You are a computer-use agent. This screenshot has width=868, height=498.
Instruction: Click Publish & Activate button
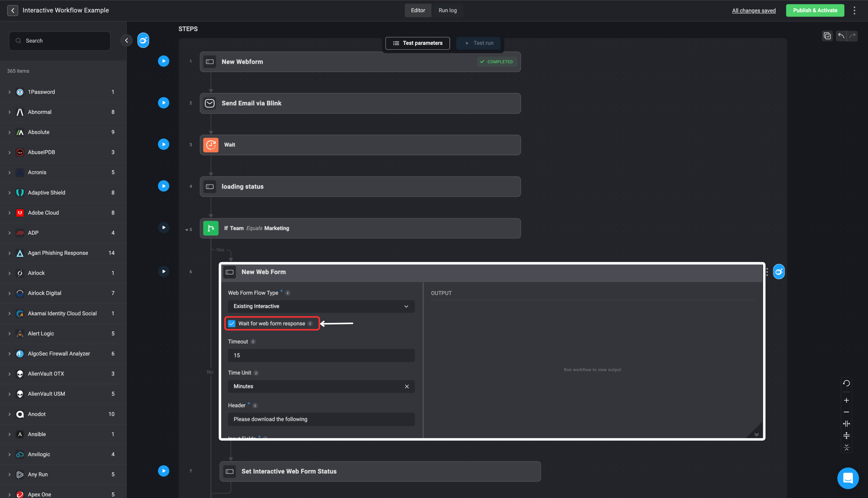pos(815,10)
